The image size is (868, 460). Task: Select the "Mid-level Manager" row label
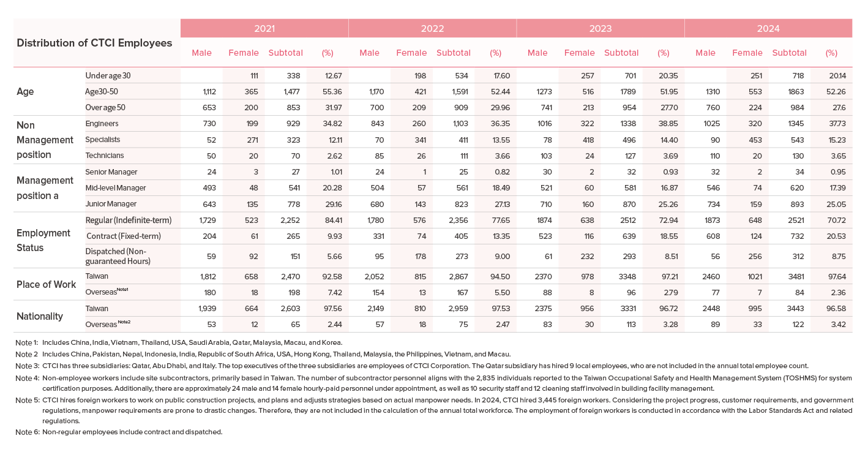[116, 187]
